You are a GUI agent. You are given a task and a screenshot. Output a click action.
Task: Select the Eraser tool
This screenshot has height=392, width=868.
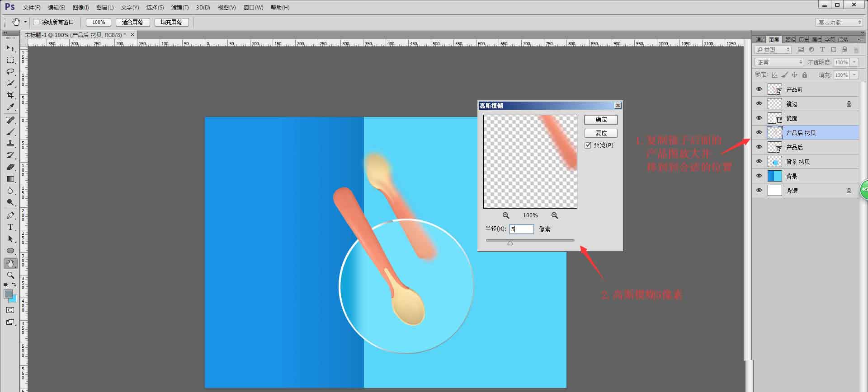click(10, 167)
